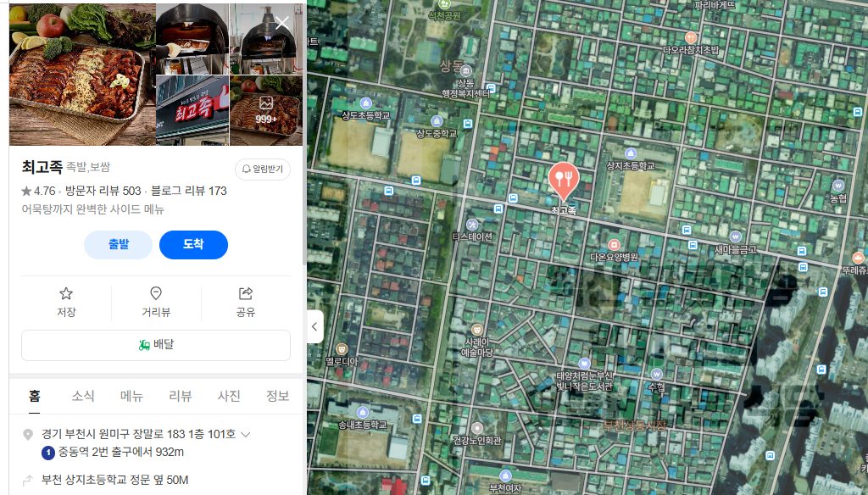The width and height of the screenshot is (868, 495).
Task: Select the 사진 tab
Action: click(x=229, y=396)
